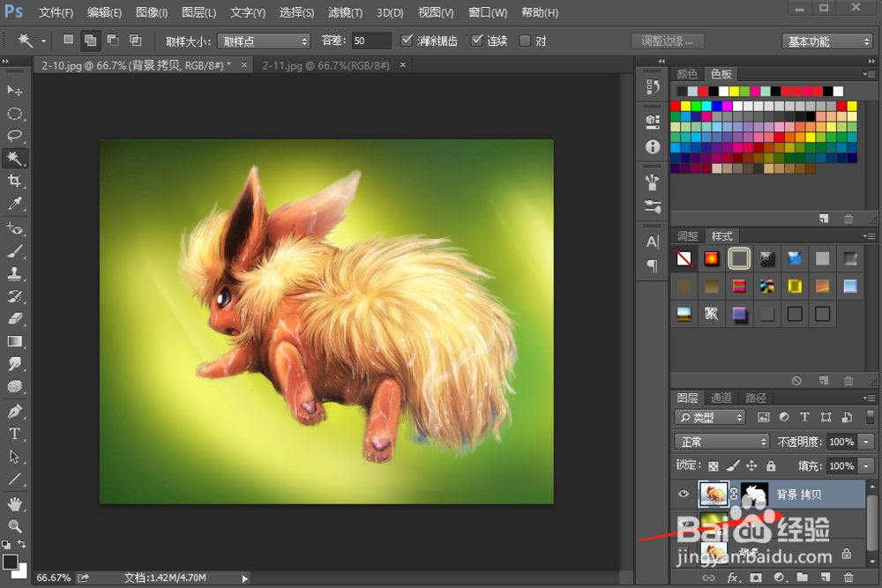The width and height of the screenshot is (882, 588).
Task: Select the Magic Wand tool in toolbox
Action: tap(15, 159)
